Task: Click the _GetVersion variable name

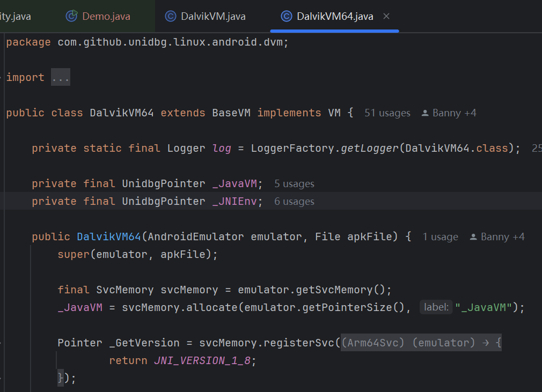Action: click(144, 343)
